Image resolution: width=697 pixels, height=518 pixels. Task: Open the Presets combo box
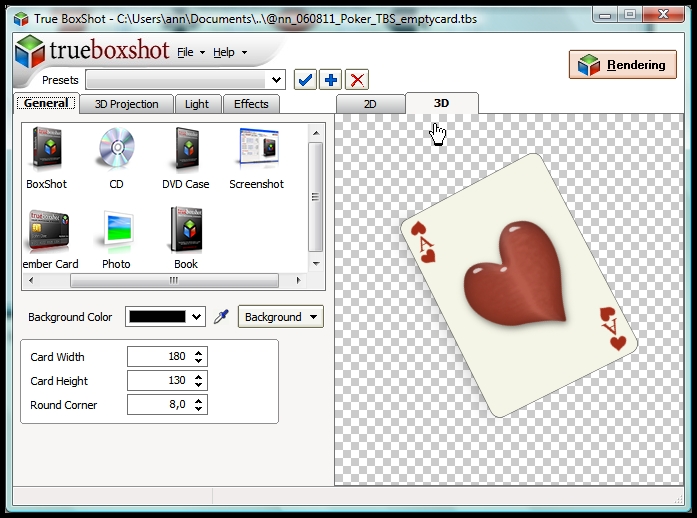185,80
